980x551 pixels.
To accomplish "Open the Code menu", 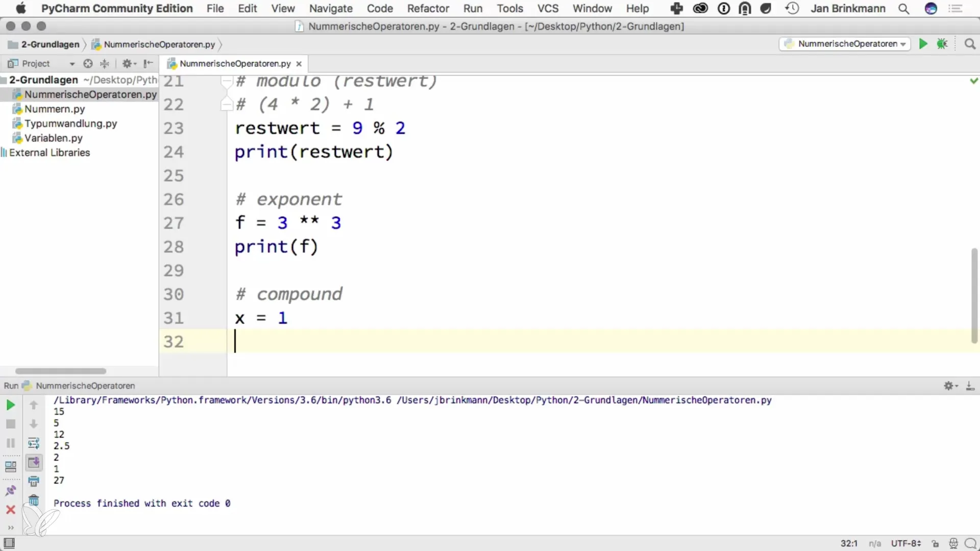I will click(x=380, y=9).
